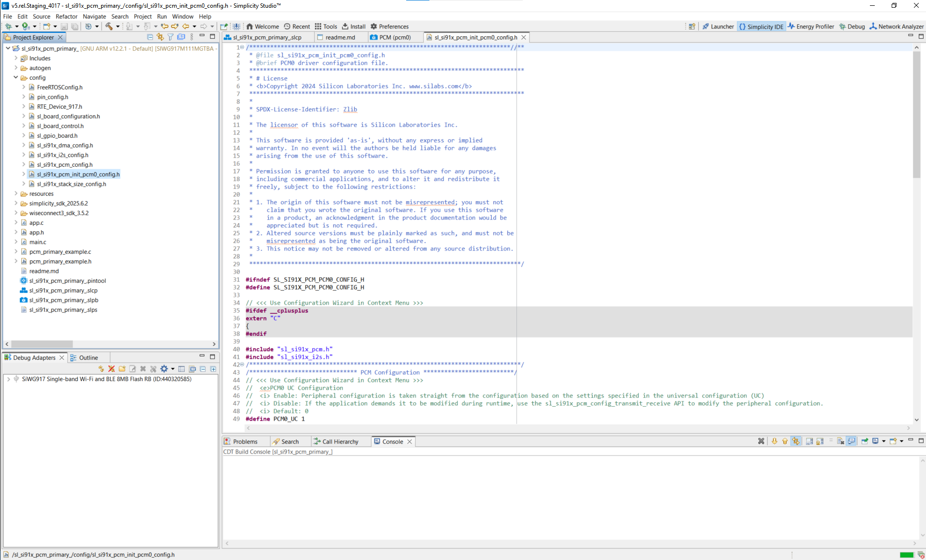Expand the Includes node
This screenshot has height=560, width=926.
click(15, 58)
